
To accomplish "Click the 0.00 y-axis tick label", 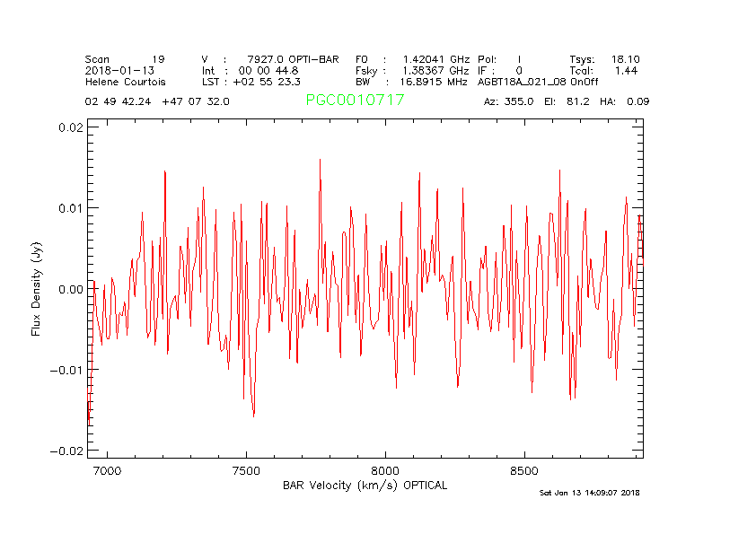I will [69, 289].
